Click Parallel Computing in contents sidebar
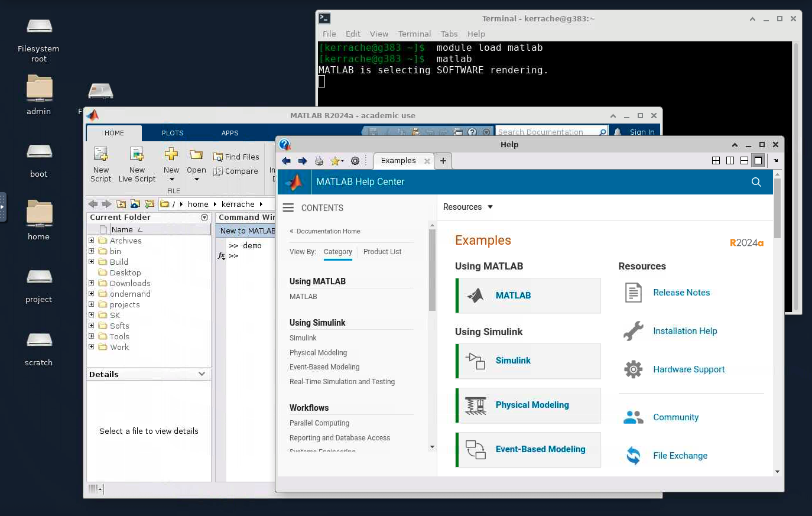The image size is (812, 516). [x=319, y=423]
